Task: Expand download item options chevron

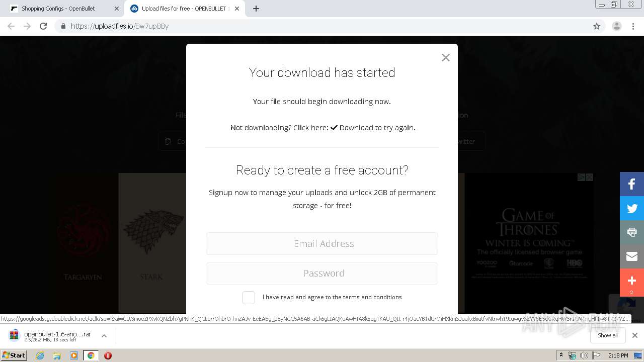Action: 104,336
